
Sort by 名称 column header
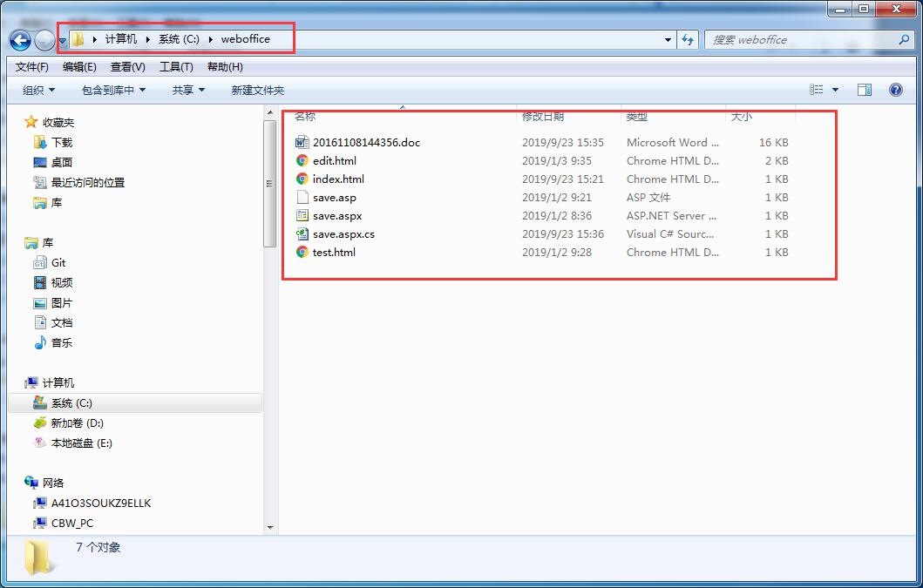click(x=304, y=117)
